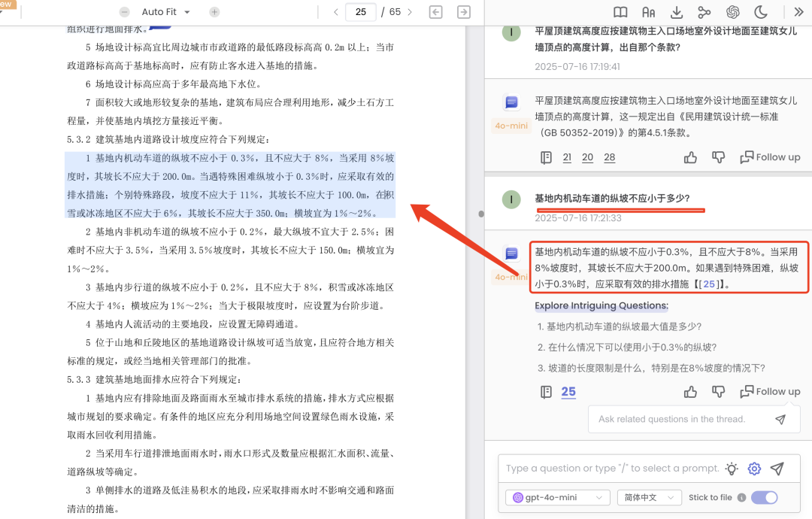Click the heading 5.3.2 建筑基地内道路设计坡度
Screen dimensions: 812x519
point(168,139)
